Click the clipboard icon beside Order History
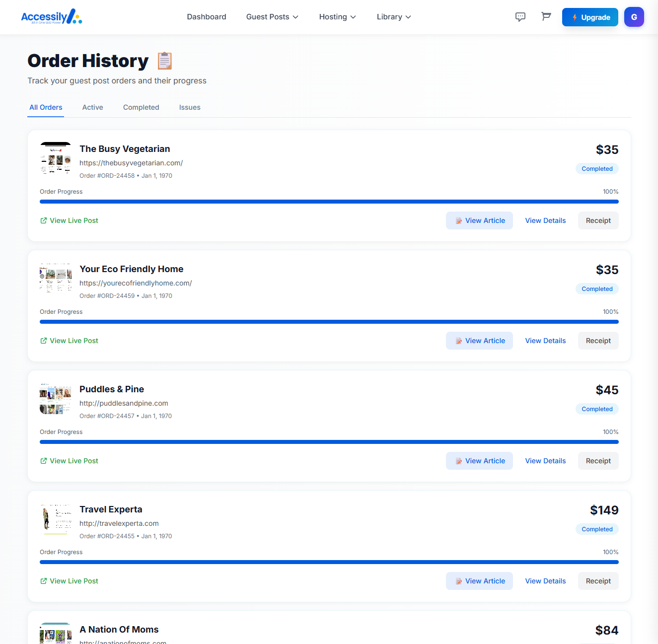This screenshot has height=644, width=658. pos(164,61)
